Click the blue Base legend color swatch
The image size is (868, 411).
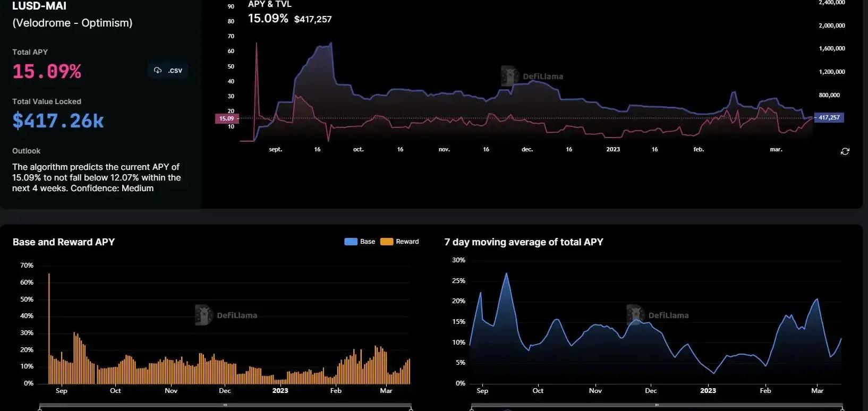click(351, 242)
